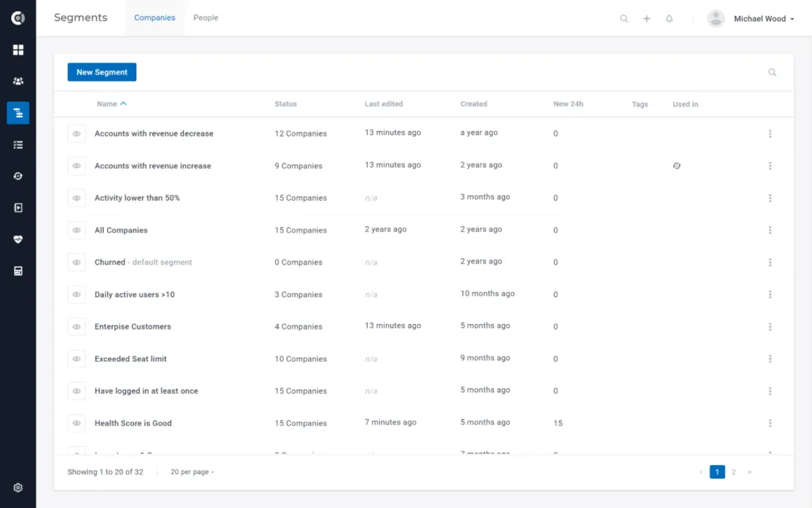This screenshot has width=812, height=508.
Task: Open more options for Accounts with revenue decrease
Action: coord(770,133)
